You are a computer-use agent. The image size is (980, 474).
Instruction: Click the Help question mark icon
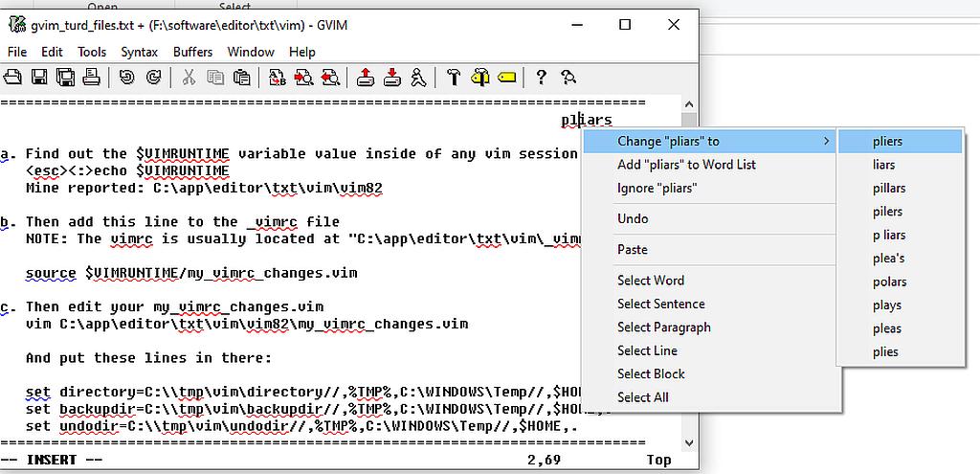point(542,78)
